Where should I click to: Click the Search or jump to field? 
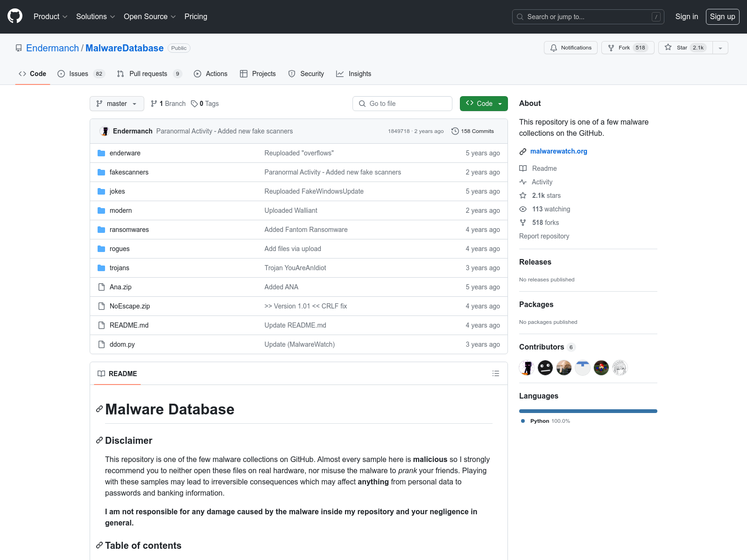(588, 17)
